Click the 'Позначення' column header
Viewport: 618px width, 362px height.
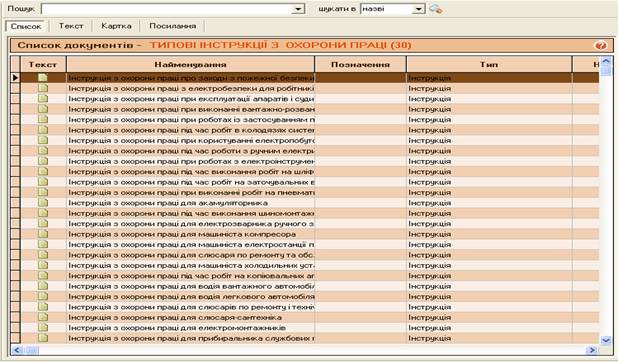point(360,64)
